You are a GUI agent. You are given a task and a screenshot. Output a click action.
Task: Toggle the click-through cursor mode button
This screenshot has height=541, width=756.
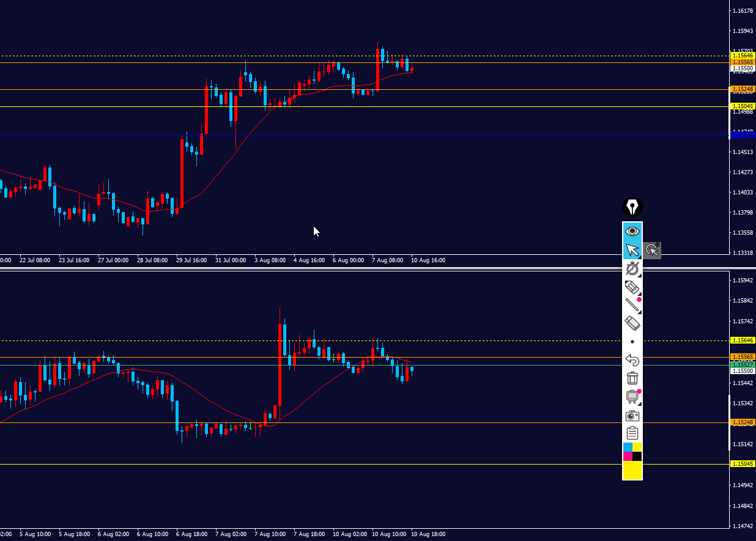click(x=652, y=250)
